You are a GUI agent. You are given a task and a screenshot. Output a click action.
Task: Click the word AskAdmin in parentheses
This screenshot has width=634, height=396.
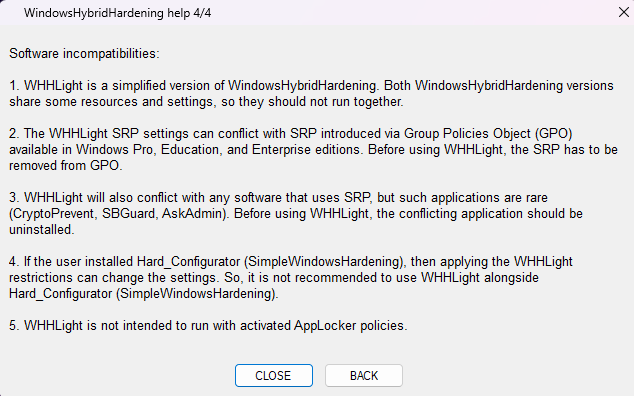click(x=193, y=214)
